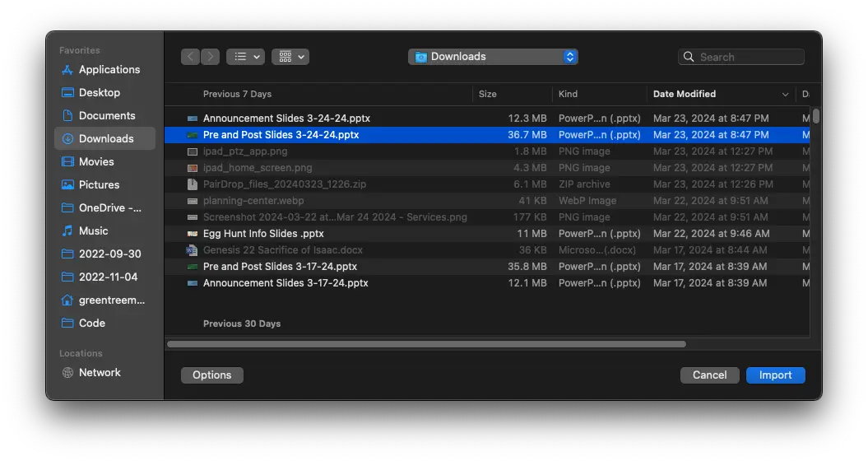Open the Movies sidebar folder
This screenshot has height=461, width=868.
click(96, 162)
